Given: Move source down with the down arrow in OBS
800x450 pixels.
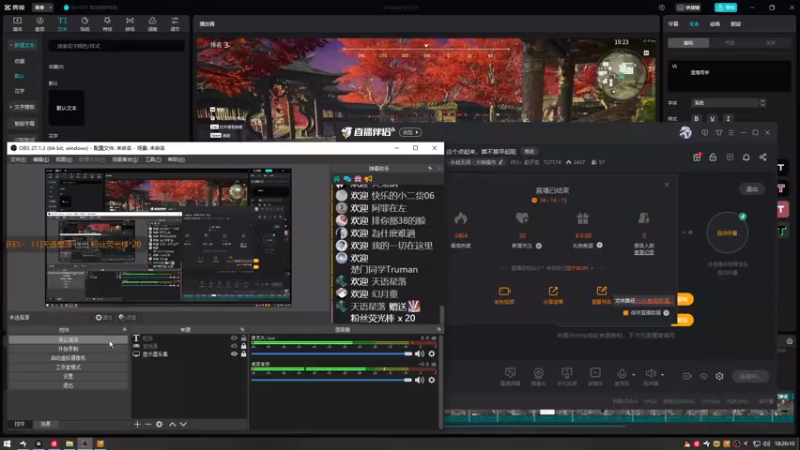Looking at the screenshot, I should 183,424.
